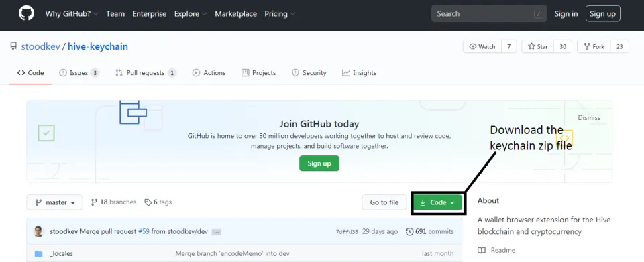Fork the repository
The height and width of the screenshot is (262, 644).
[x=594, y=46]
